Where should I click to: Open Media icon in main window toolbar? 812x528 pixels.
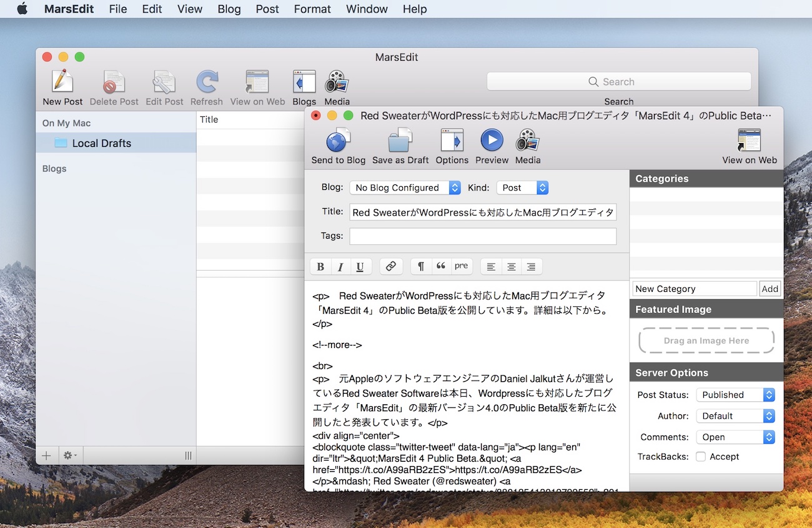click(337, 82)
